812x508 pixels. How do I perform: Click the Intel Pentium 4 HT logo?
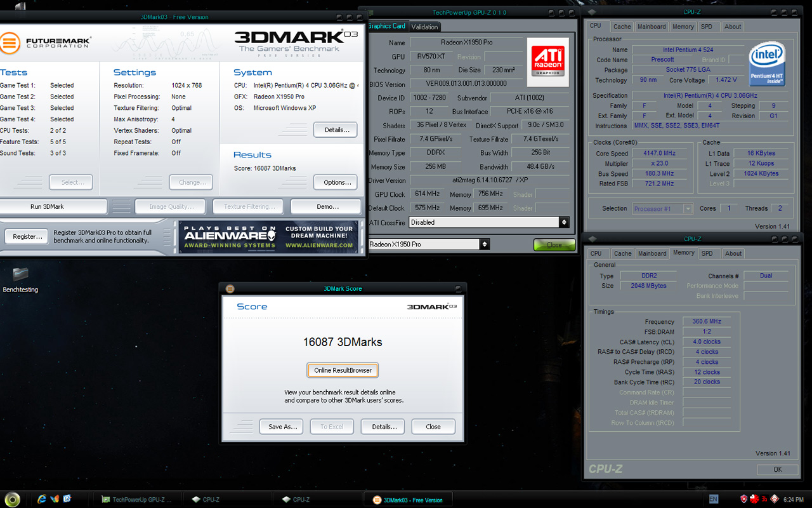tap(767, 65)
